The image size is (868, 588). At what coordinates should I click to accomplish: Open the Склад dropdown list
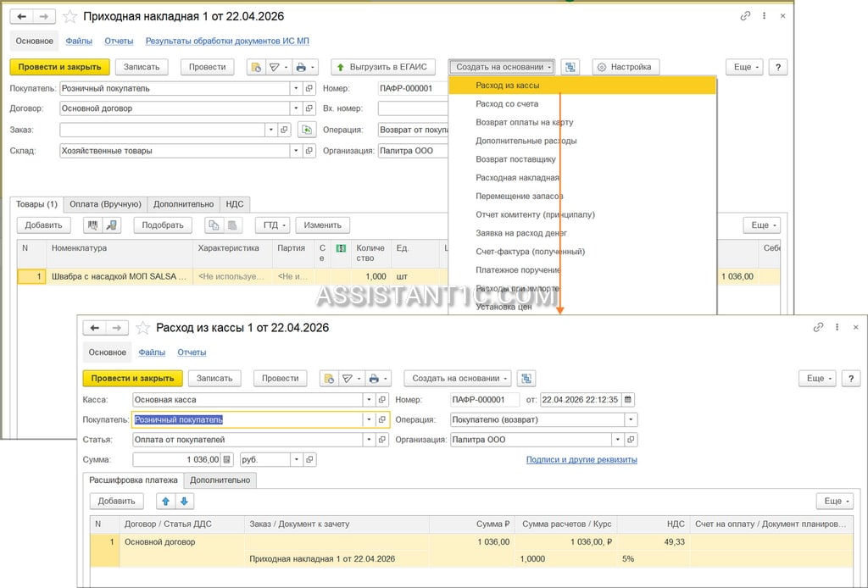tap(296, 151)
